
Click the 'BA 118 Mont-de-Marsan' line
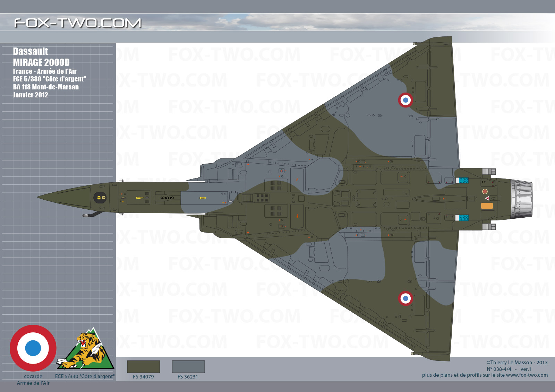(x=46, y=87)
